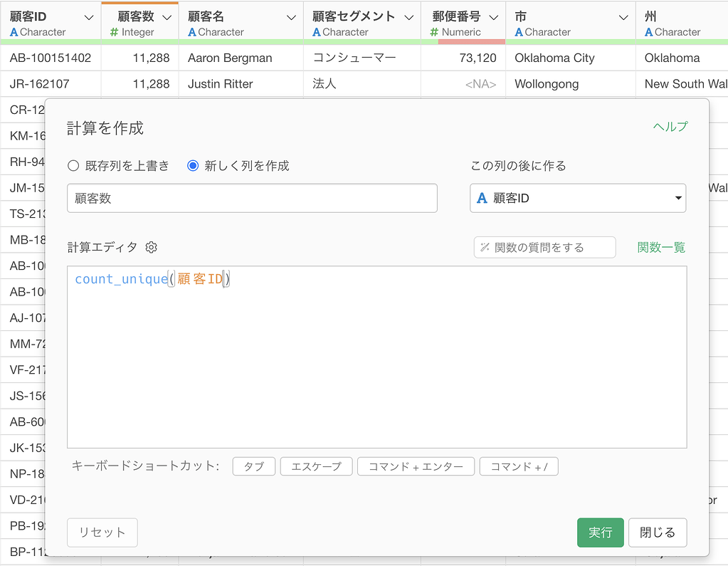Open the 関数一覧 function list link

661,248
